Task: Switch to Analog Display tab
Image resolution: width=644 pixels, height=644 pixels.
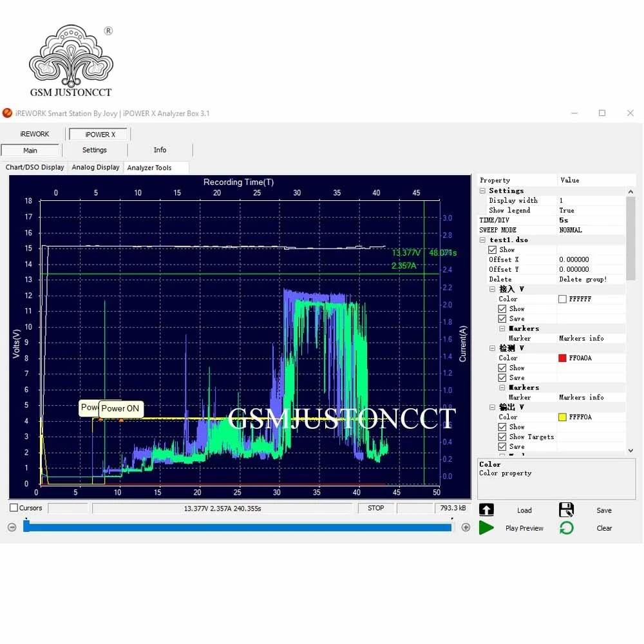Action: coord(96,167)
